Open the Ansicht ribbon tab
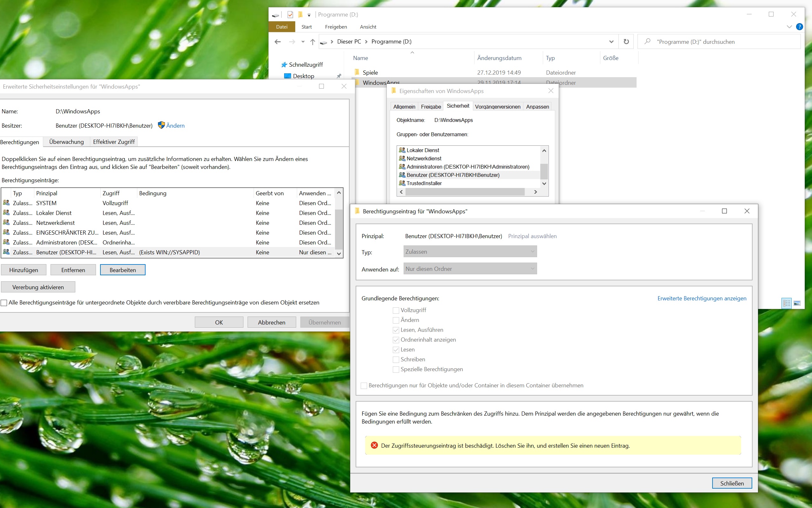Image resolution: width=812 pixels, height=508 pixels. click(368, 27)
